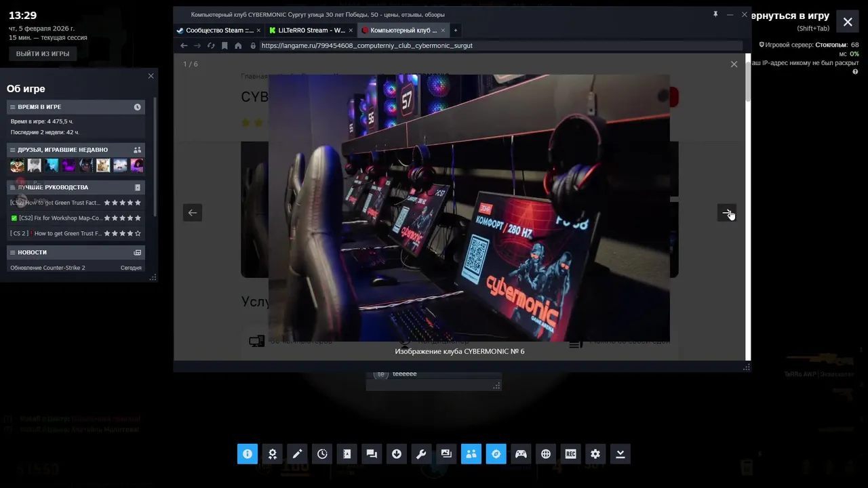868x488 pixels.
Task: Show previous club image with left arrow
Action: click(x=193, y=213)
